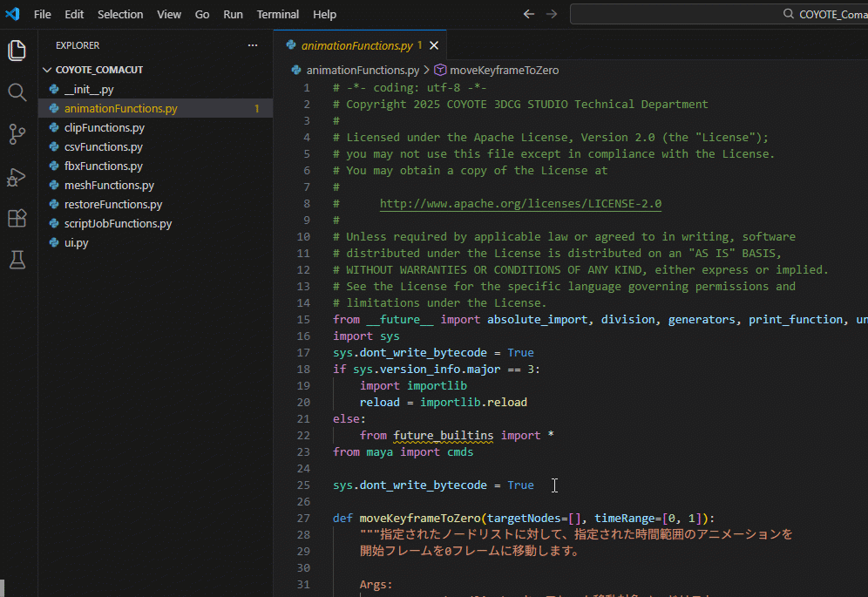
Task: Open the Explorer view in activity bar
Action: 17,51
